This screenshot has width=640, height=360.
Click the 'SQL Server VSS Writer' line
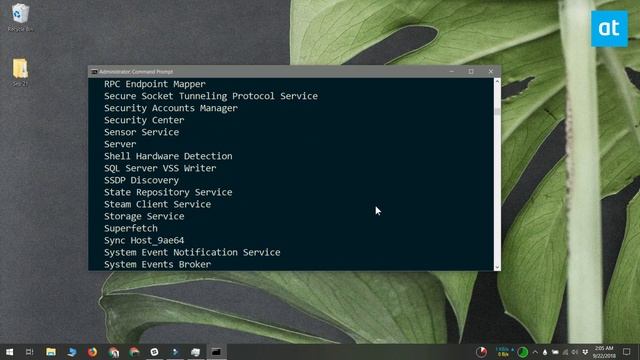pos(160,168)
